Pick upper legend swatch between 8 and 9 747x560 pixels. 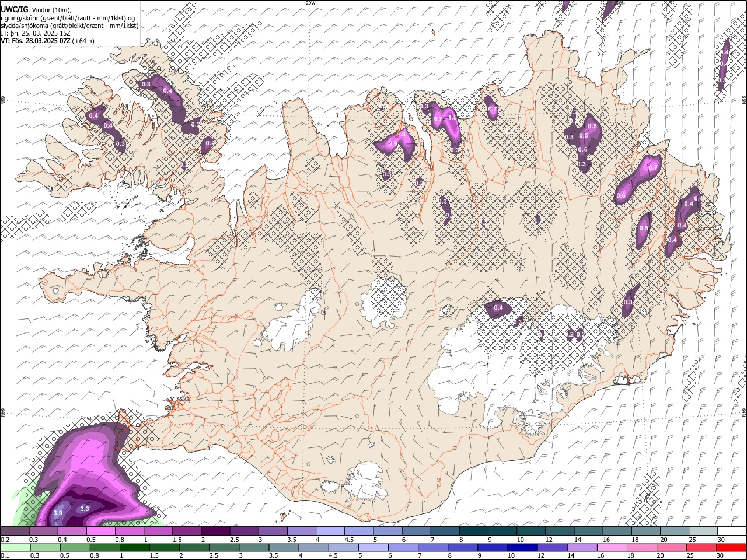(x=473, y=531)
